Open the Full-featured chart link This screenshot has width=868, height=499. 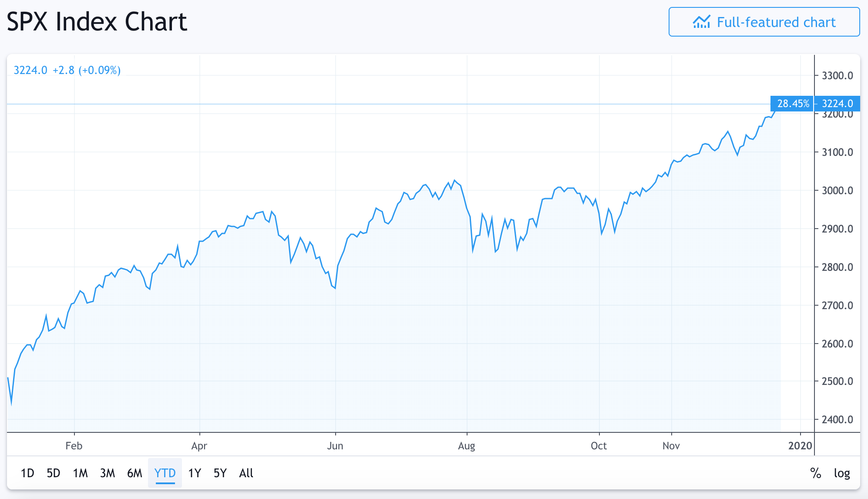point(764,22)
